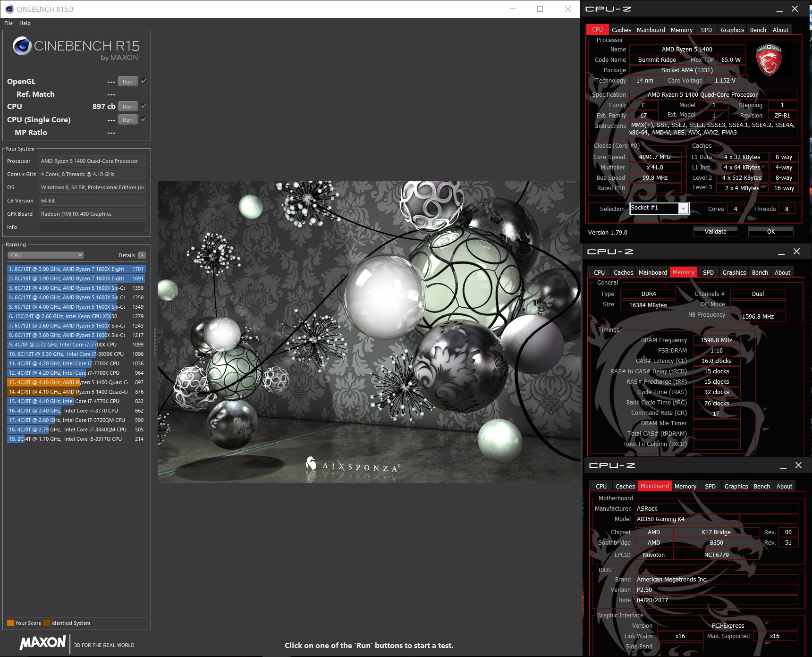Screen dimensions: 812x657
Task: Click the CAS# Latency value 16.0 clocks
Action: click(716, 361)
